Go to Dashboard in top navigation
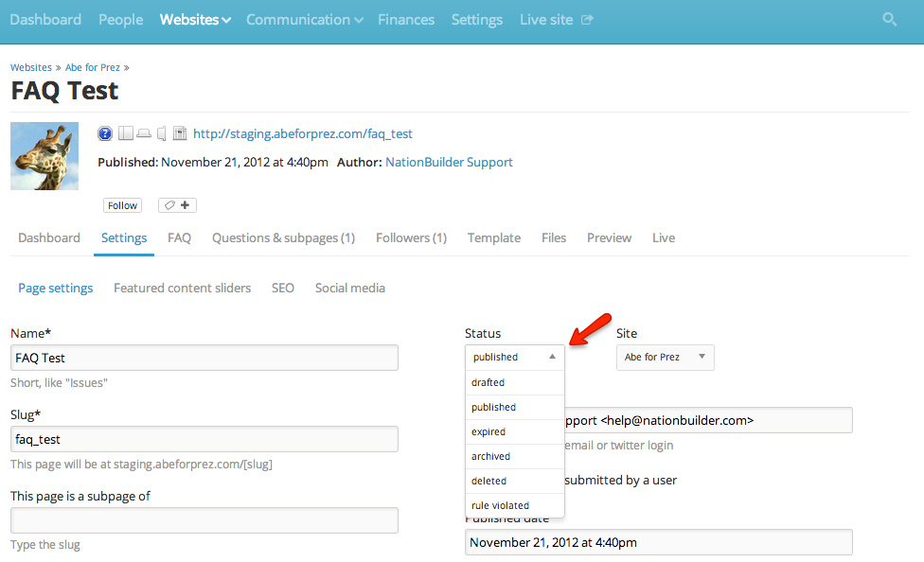The width and height of the screenshot is (924, 562). tap(45, 20)
